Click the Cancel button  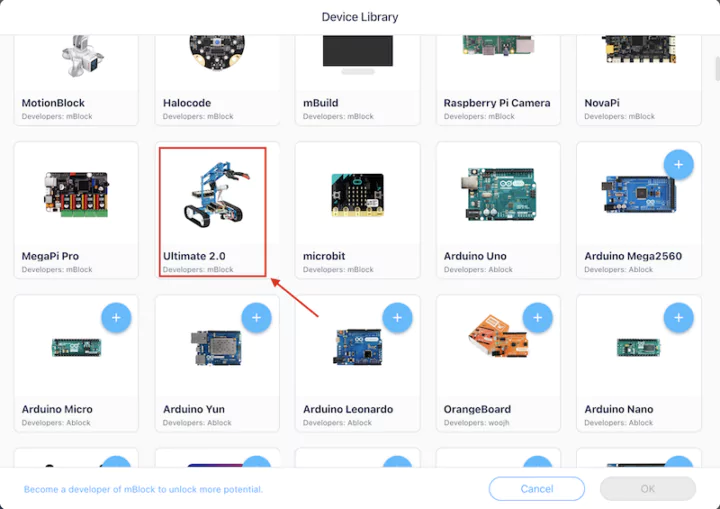(x=537, y=489)
